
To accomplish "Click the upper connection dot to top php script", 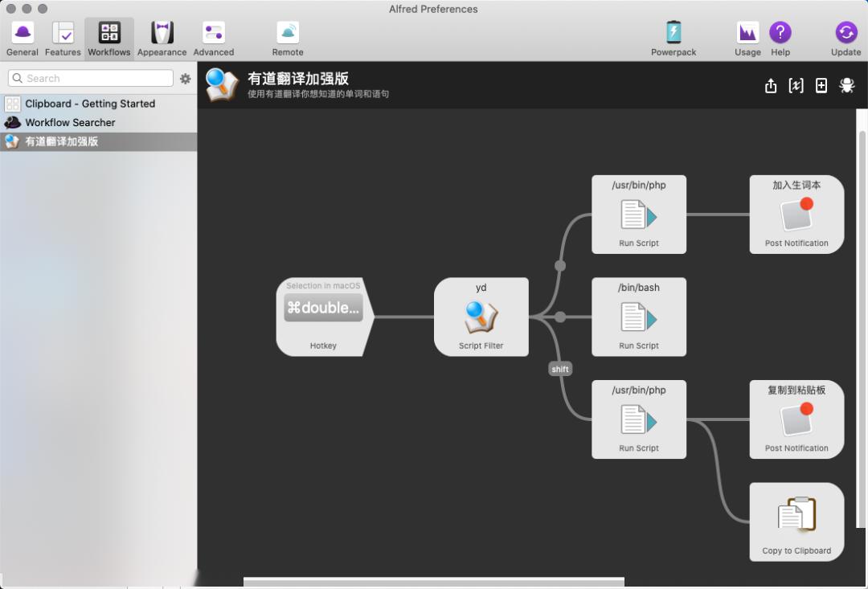I will point(560,266).
